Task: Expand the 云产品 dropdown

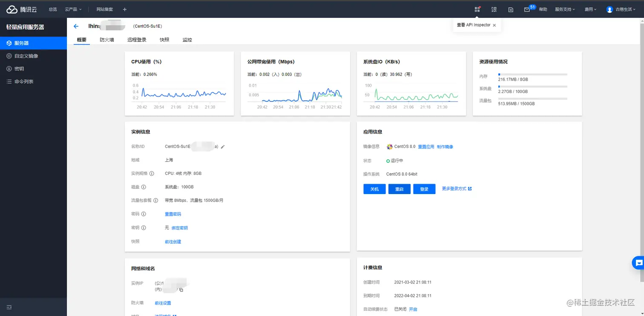Action: coord(73,9)
